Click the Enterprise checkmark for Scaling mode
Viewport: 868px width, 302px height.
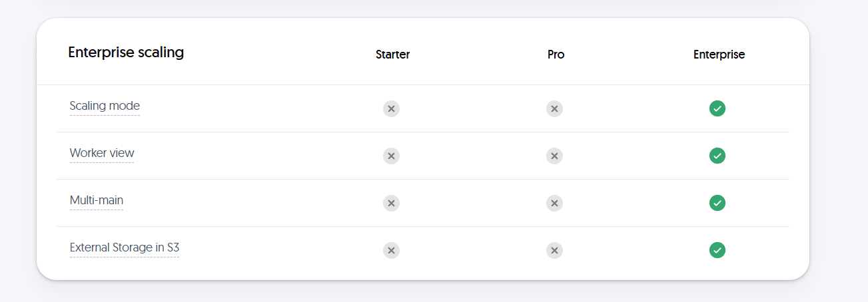[717, 108]
